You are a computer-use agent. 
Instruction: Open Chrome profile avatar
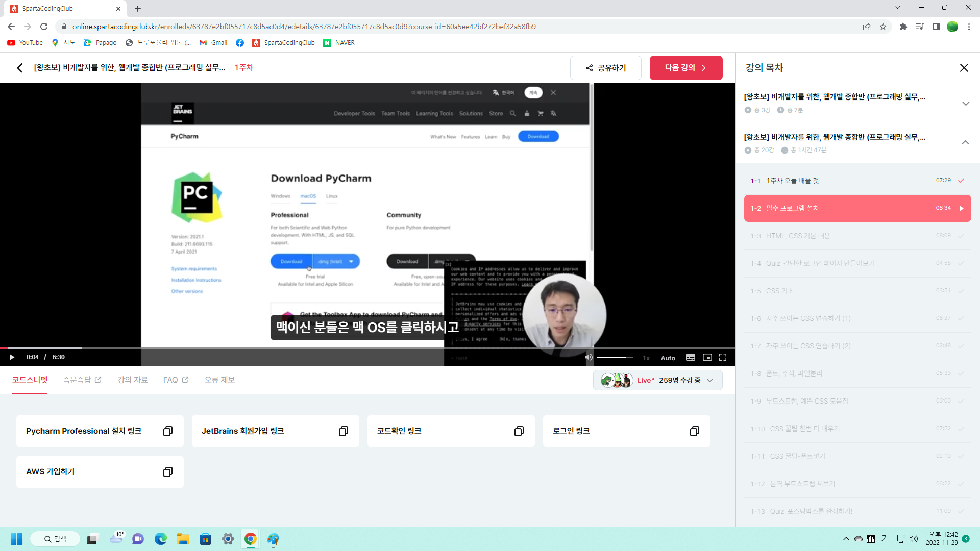click(952, 27)
